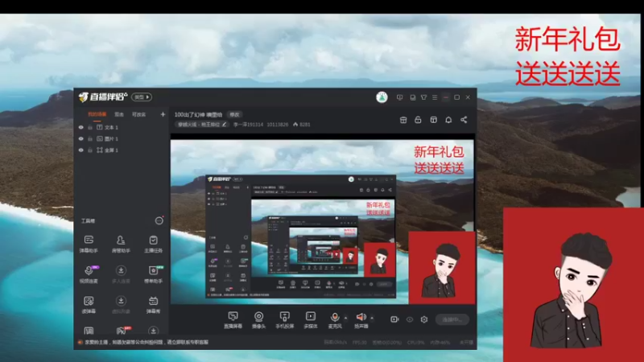The height and width of the screenshot is (362, 644).
Task: Click the edit pencil beside the category tag
Action: [x=225, y=125]
